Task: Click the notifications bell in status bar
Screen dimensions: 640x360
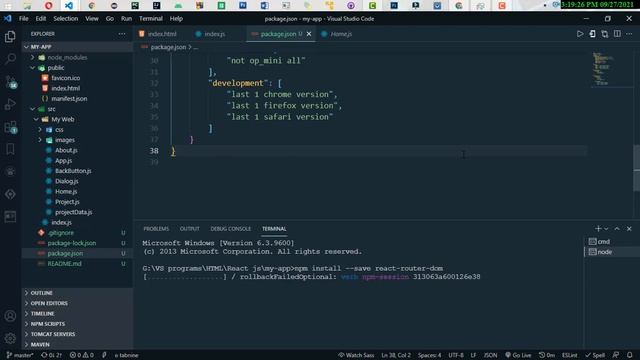Action: [629, 355]
